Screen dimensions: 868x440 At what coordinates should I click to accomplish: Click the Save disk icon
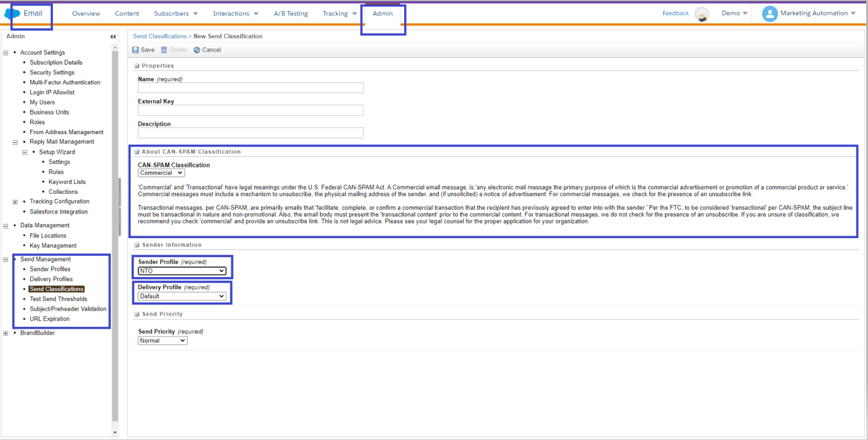coord(135,50)
